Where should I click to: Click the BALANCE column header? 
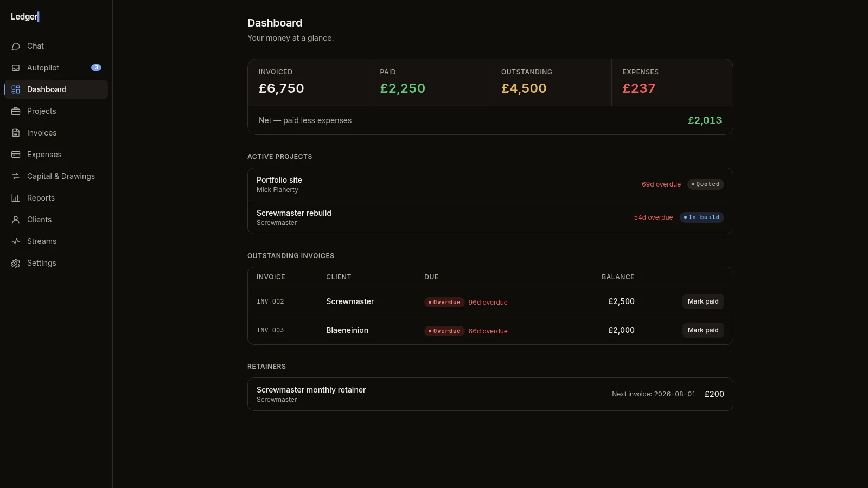coord(618,277)
